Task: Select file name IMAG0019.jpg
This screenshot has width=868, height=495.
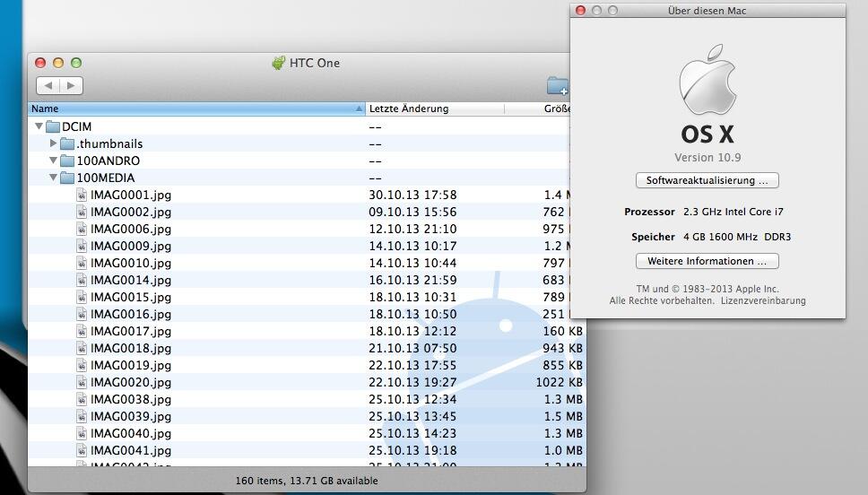Action: pyautogui.click(x=131, y=366)
